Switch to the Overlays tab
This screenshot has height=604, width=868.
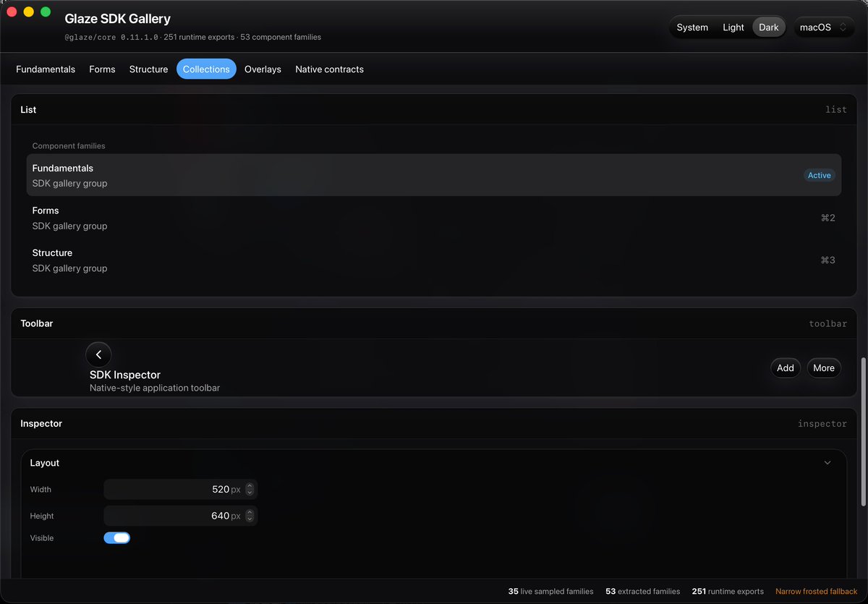coord(263,69)
